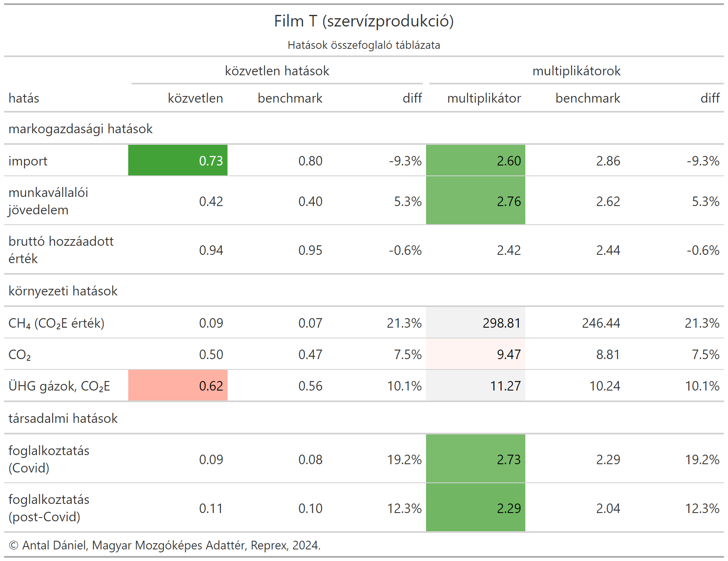This screenshot has width=728, height=561.
Task: Select the "hatás" column header
Action: point(24,98)
